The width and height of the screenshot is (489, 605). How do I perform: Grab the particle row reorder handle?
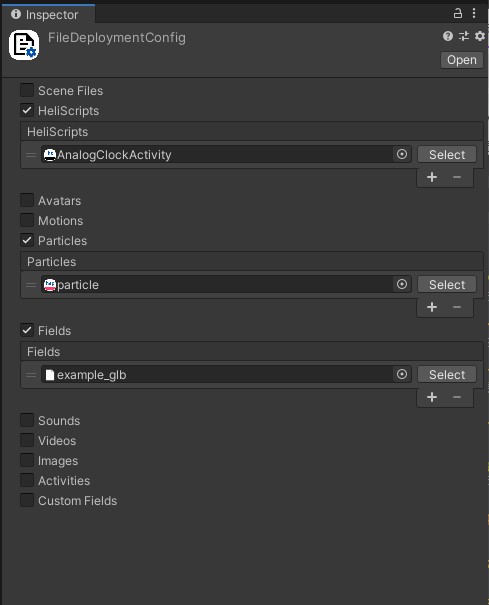tap(31, 285)
